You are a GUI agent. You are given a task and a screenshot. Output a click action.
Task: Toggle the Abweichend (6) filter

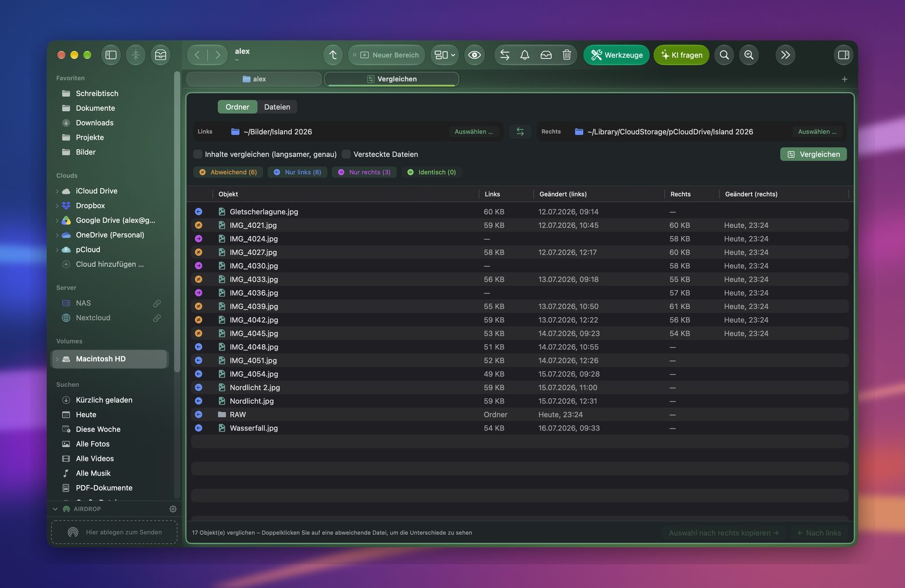228,172
